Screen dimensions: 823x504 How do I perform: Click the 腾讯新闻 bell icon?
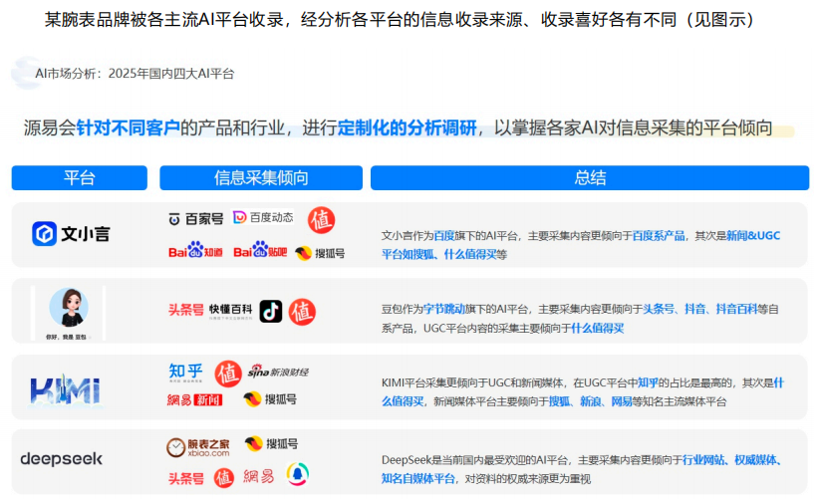(298, 474)
